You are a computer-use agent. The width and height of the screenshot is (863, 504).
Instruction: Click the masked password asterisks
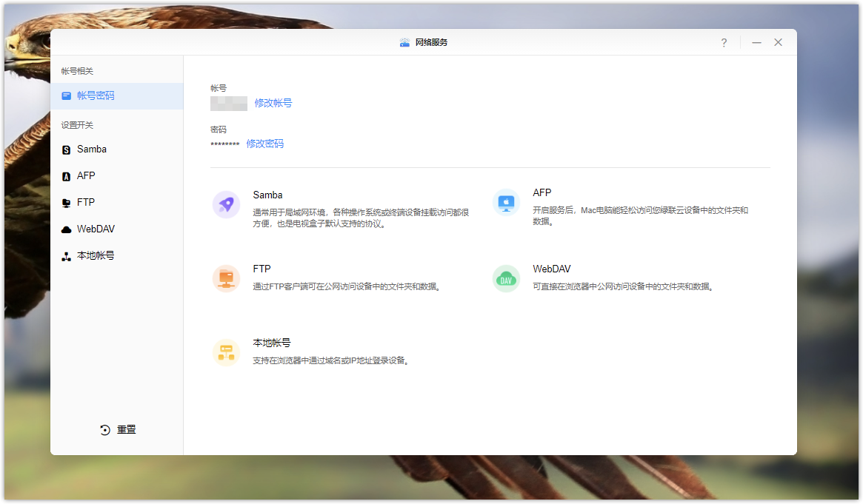(x=225, y=144)
